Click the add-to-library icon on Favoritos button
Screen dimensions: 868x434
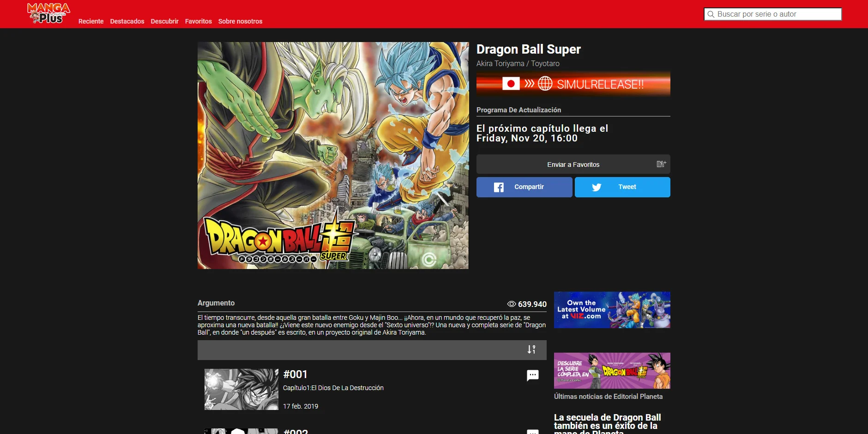tap(661, 164)
